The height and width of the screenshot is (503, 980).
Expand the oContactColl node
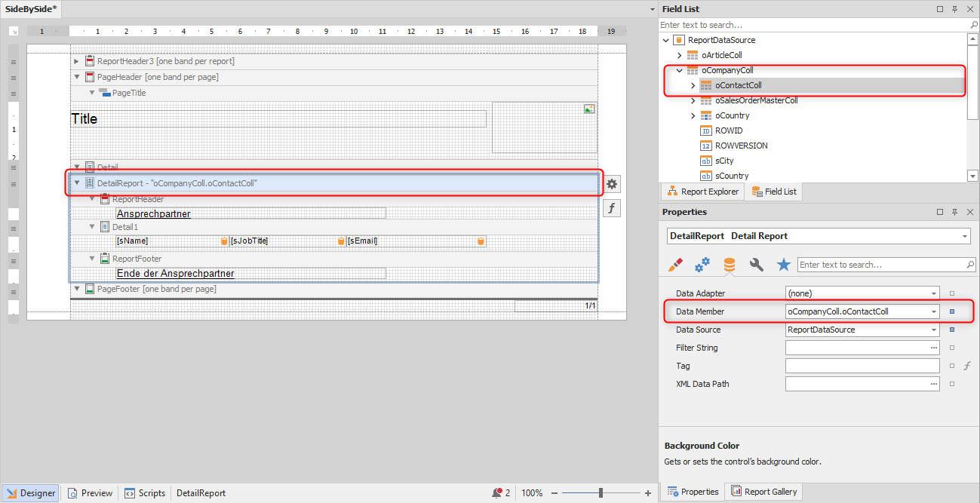693,85
